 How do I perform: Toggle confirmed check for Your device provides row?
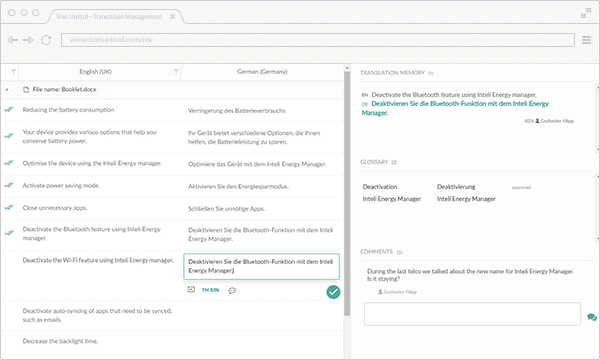pyautogui.click(x=8, y=135)
